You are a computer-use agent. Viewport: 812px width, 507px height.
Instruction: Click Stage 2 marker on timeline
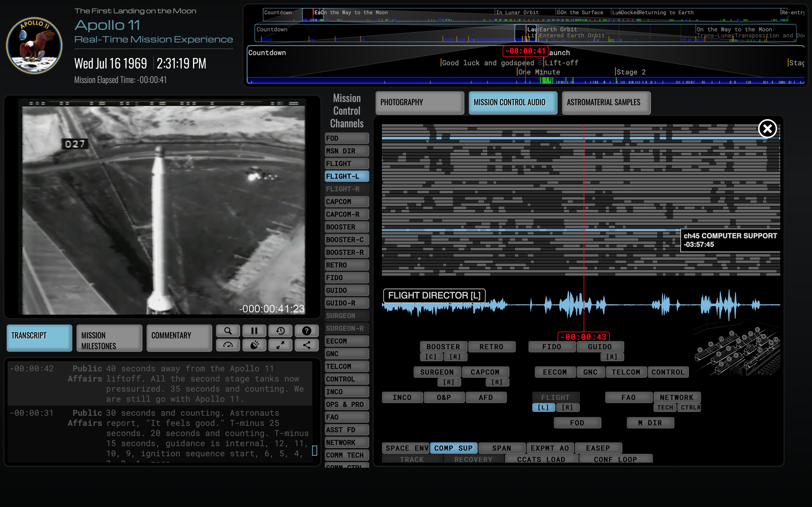[631, 72]
